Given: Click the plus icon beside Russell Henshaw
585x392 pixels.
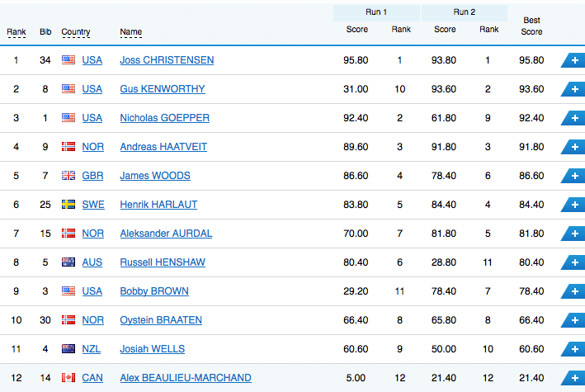Looking at the screenshot, I should tap(573, 262).
